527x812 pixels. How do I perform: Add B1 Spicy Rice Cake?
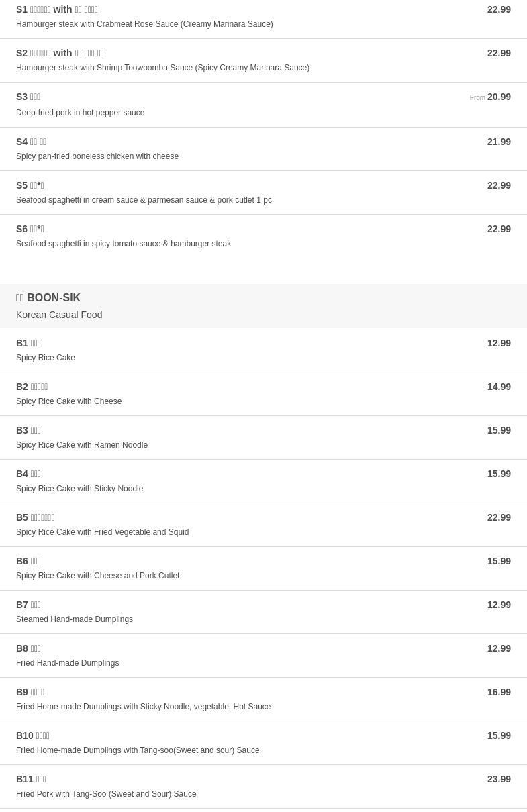pos(263,350)
